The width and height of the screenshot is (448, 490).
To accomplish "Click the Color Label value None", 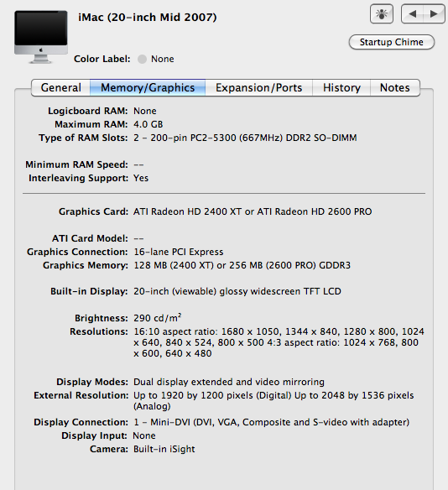I will point(163,59).
